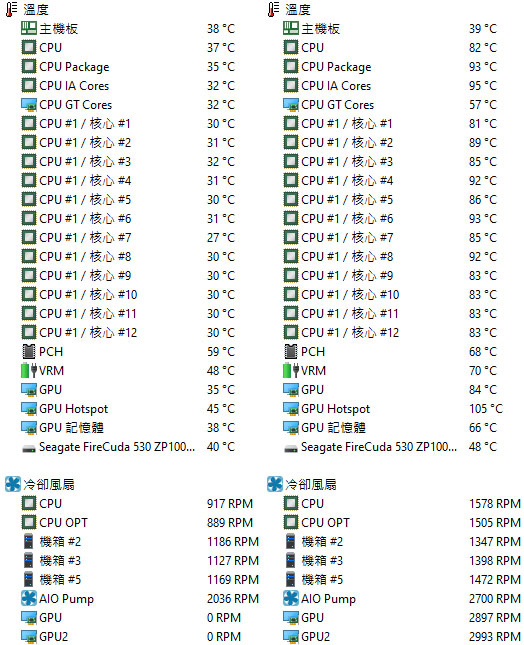Screen dimensions: 524x645
Task: Click 核心 #7 chip icon in 27 °C row
Action: click(29, 237)
